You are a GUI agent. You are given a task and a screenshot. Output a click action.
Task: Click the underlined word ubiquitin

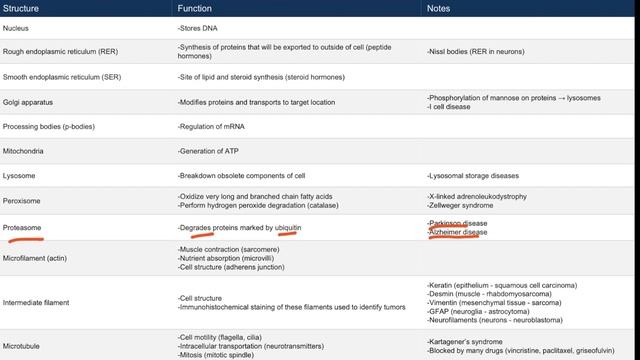[x=288, y=228]
